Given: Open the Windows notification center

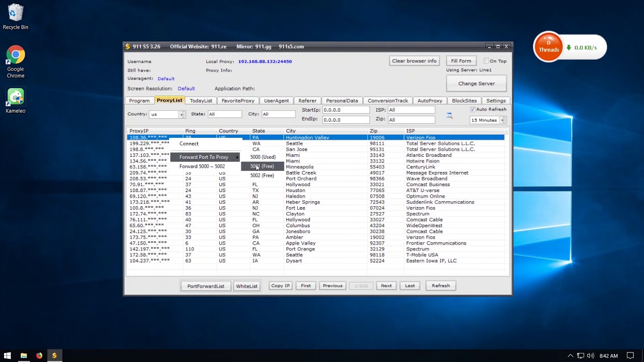Looking at the screenshot, I should [x=630, y=355].
